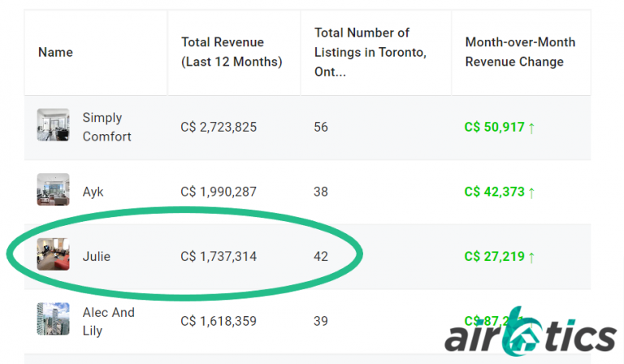Click listings count 56

pyautogui.click(x=321, y=128)
